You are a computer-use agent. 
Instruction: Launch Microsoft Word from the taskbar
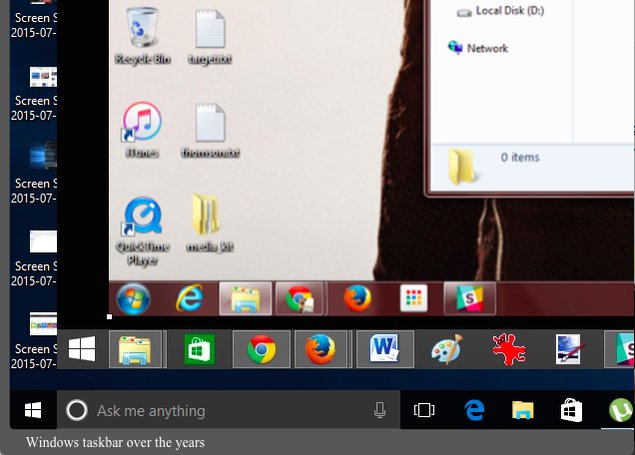click(x=385, y=349)
